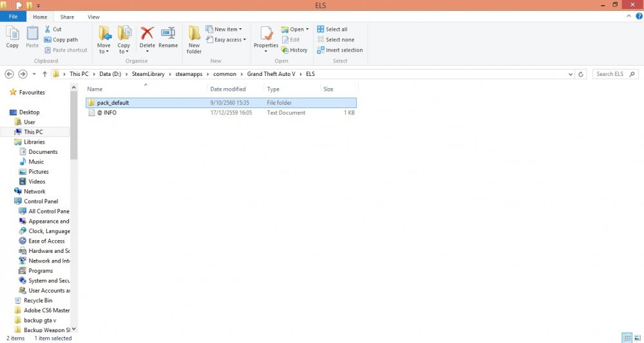The width and height of the screenshot is (644, 343).
Task: Go forward with the Forward arrow
Action: [x=23, y=74]
